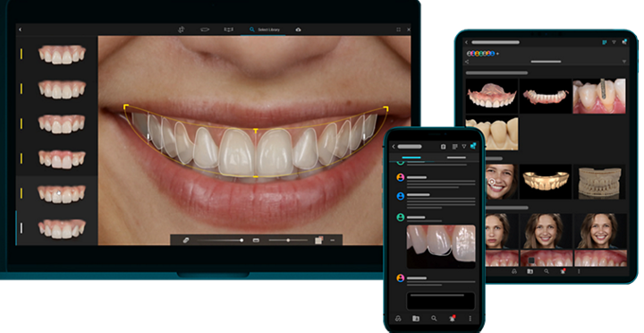Play the smiling patient video on tablet
Viewport: 644px width, 333px height.
(x=492, y=182)
